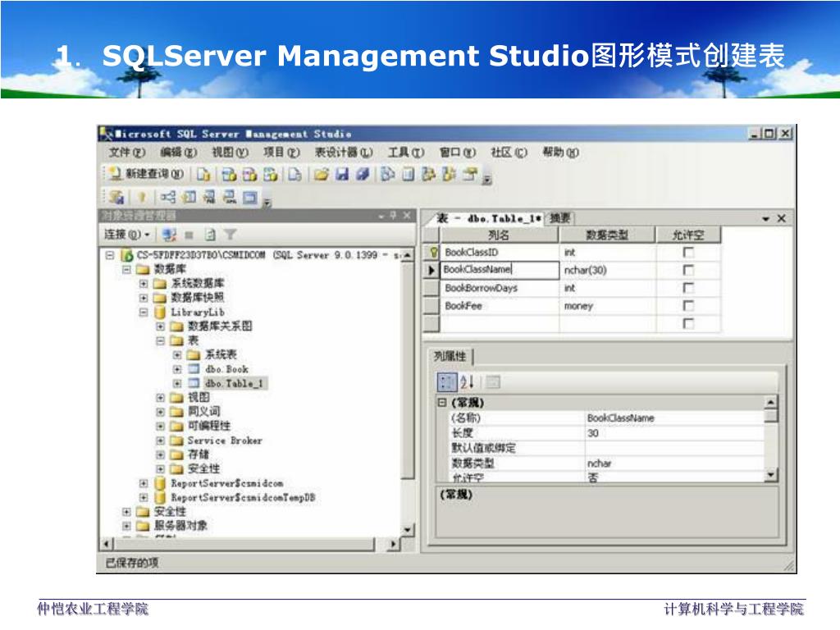
Task: Expand the 数据库关系图 folder
Action: point(160,326)
